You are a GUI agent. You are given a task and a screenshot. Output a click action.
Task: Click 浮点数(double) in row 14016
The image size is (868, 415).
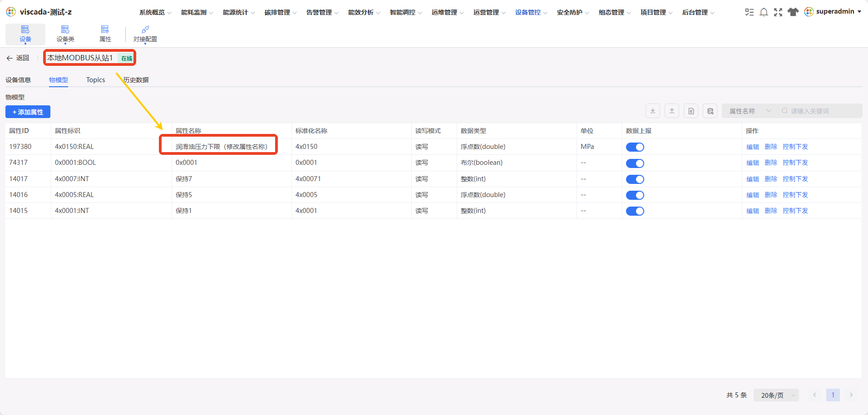[x=483, y=195]
